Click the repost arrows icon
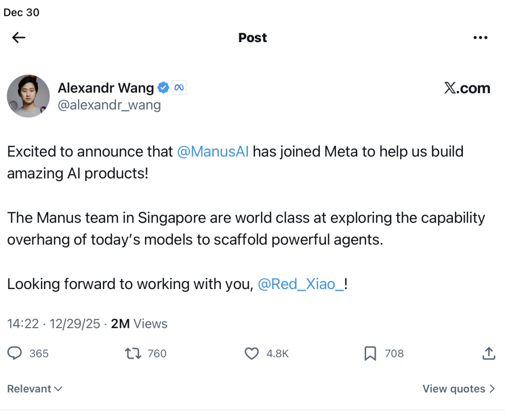 [133, 354]
